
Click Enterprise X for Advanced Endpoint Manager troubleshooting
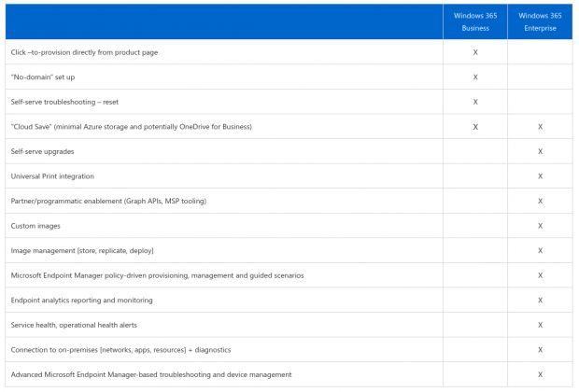[540, 374]
